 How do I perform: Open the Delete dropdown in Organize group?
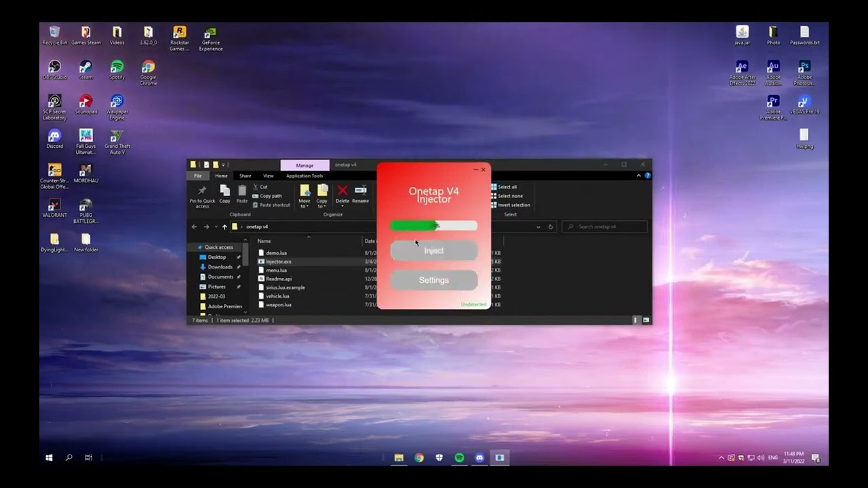coord(342,202)
